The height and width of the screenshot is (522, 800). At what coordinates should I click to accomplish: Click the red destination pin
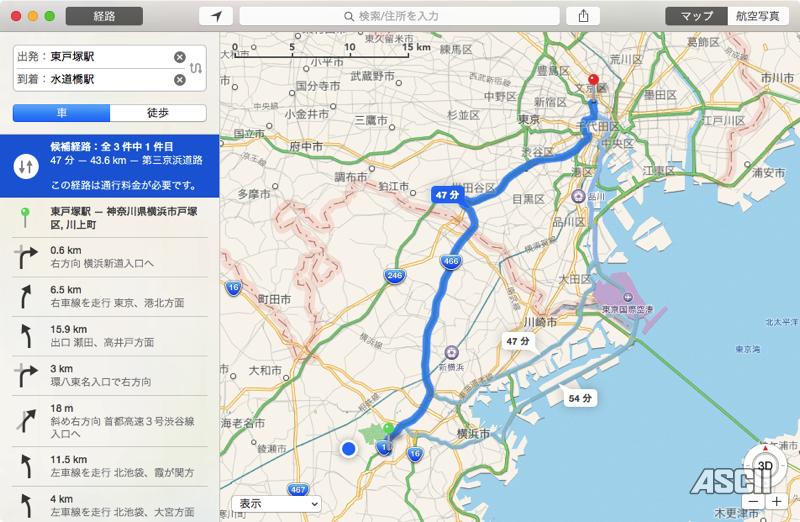(593, 82)
